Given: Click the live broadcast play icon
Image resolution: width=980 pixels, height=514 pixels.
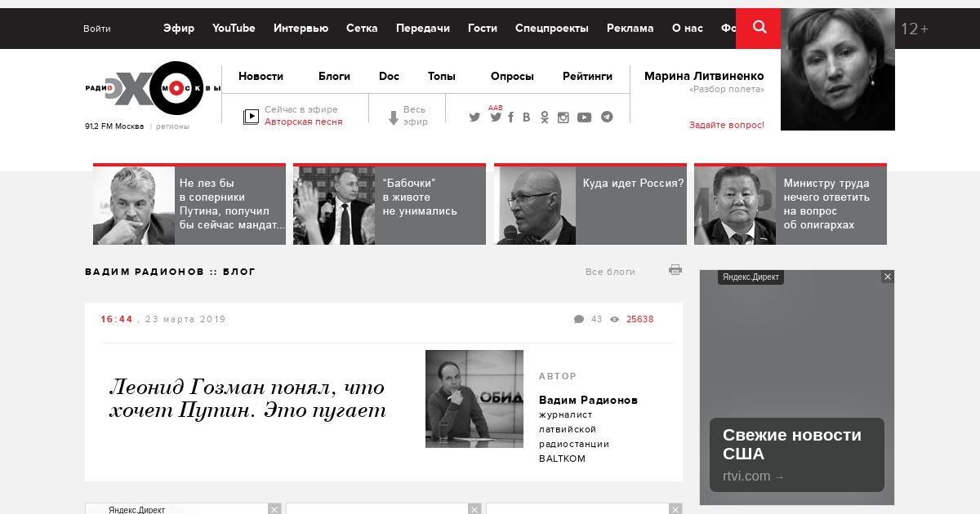Looking at the screenshot, I should [251, 117].
